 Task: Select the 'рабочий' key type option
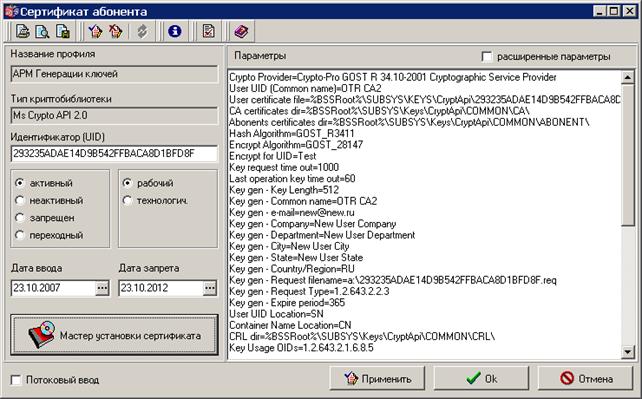click(x=148, y=183)
